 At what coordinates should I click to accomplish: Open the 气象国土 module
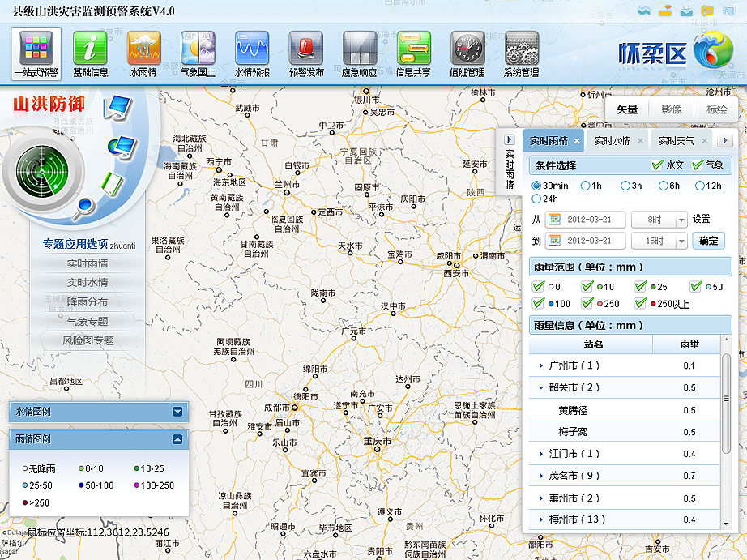coord(197,52)
